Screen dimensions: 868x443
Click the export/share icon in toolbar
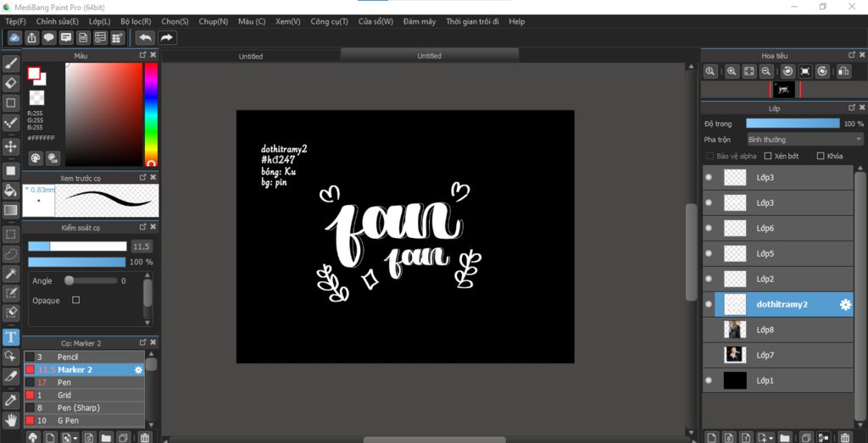click(x=32, y=37)
